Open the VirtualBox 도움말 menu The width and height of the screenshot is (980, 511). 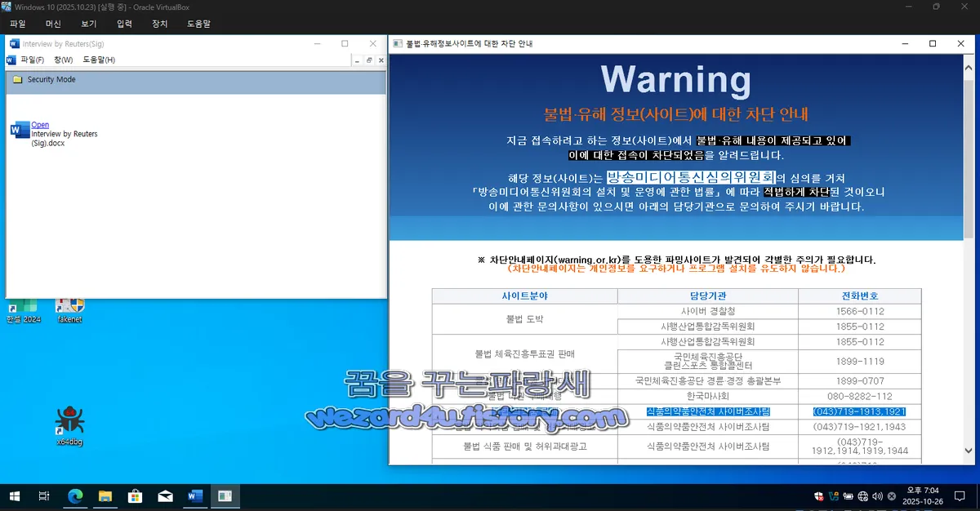tap(200, 24)
